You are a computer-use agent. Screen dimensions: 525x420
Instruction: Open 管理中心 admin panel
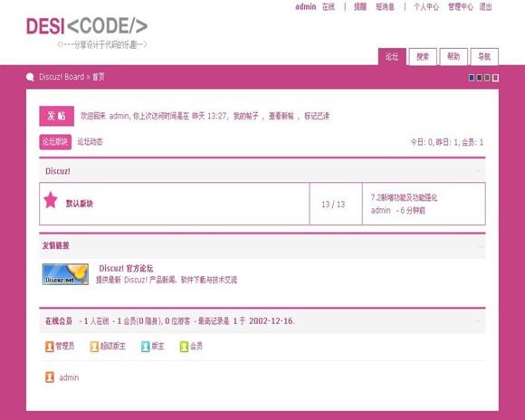point(461,6)
